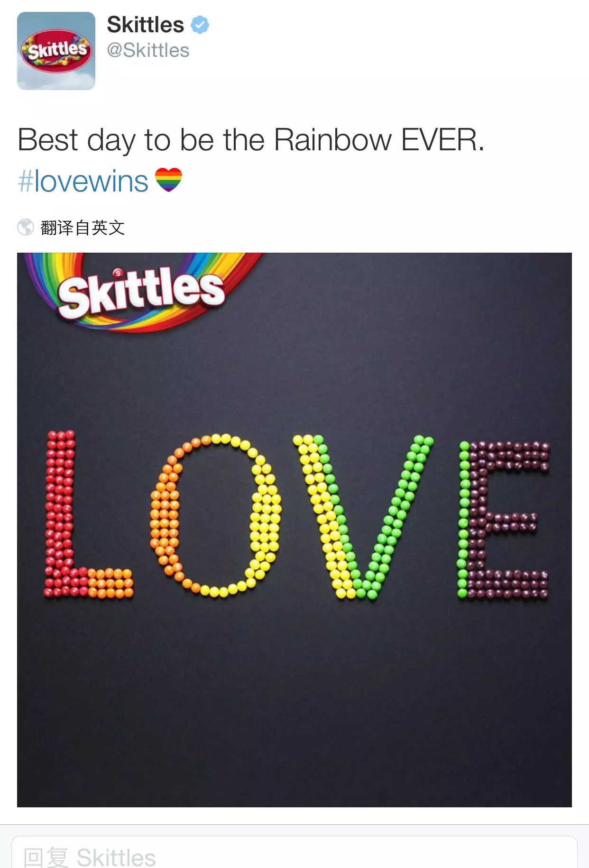Tap the 翻译自英文 translation label

coord(83,228)
